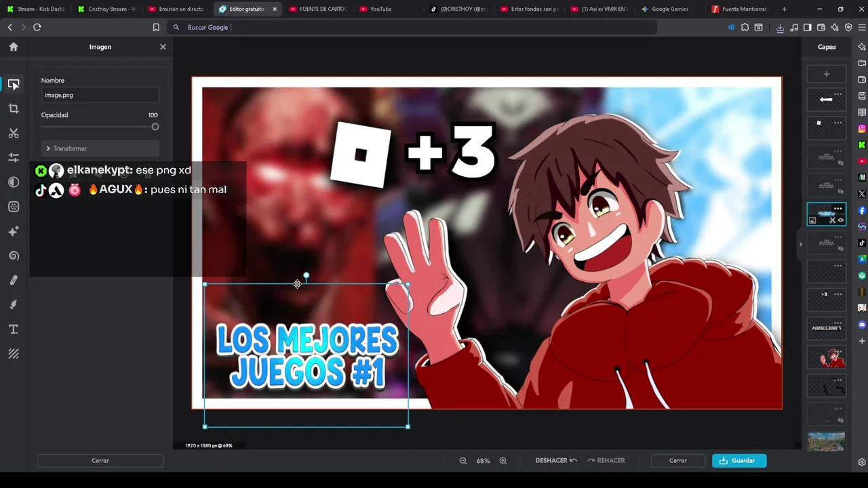Screen dimensions: 868x488
Task: Select the Text tool
Action: (14, 329)
